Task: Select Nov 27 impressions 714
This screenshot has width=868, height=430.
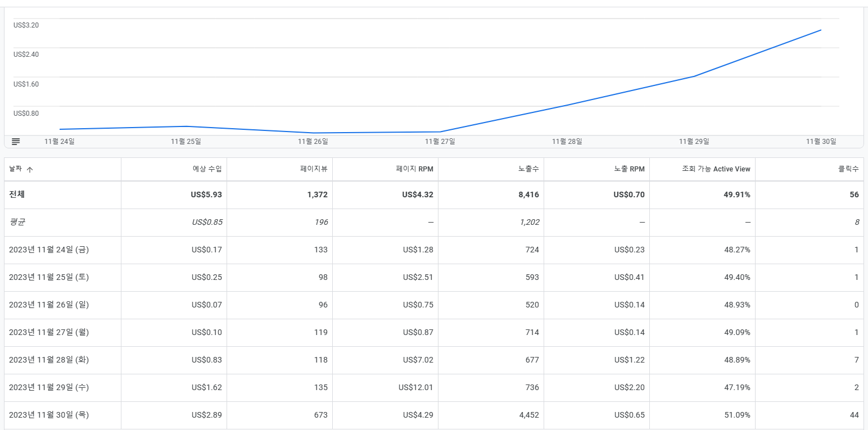Action: tap(532, 332)
